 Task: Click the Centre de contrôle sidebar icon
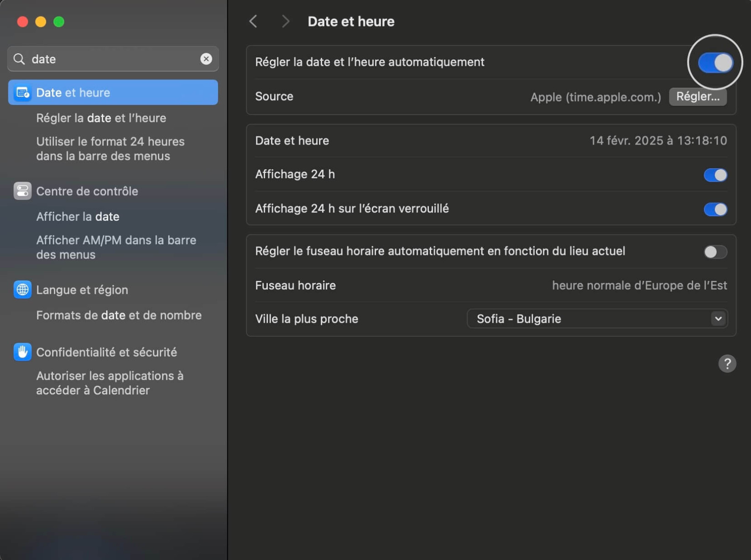[x=22, y=191]
